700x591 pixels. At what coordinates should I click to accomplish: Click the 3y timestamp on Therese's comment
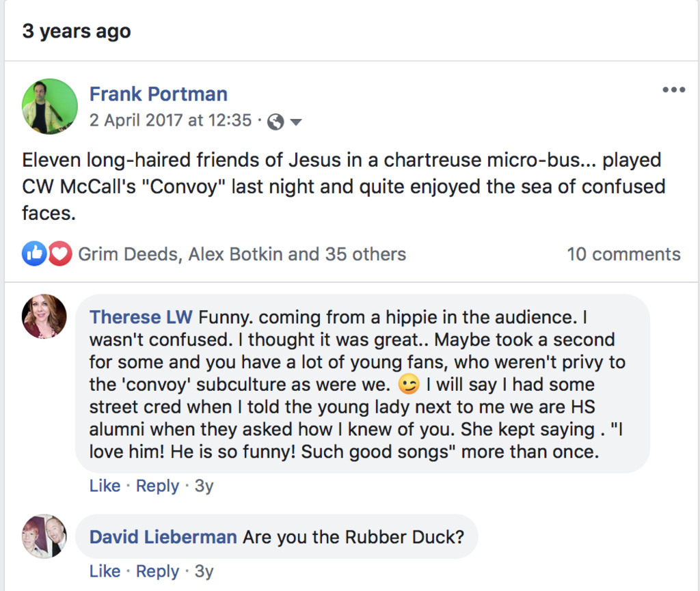pos(204,486)
